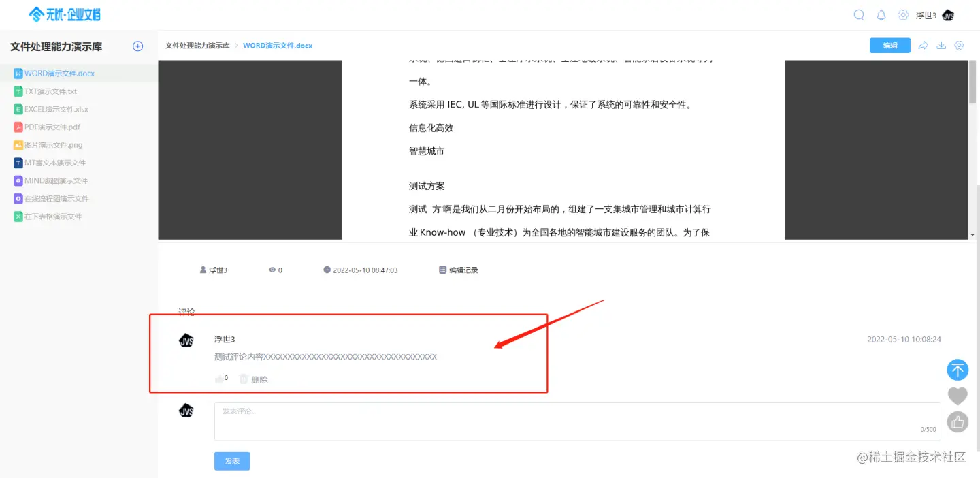Open document settings gear beside download

tap(960, 46)
